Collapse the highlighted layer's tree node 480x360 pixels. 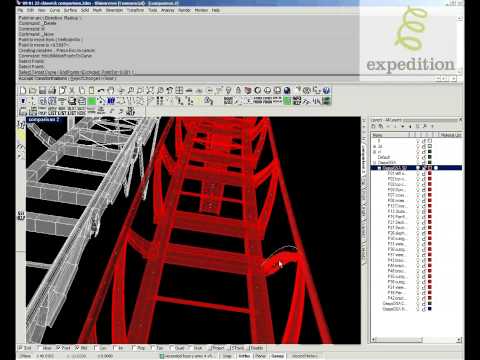tap(379, 168)
